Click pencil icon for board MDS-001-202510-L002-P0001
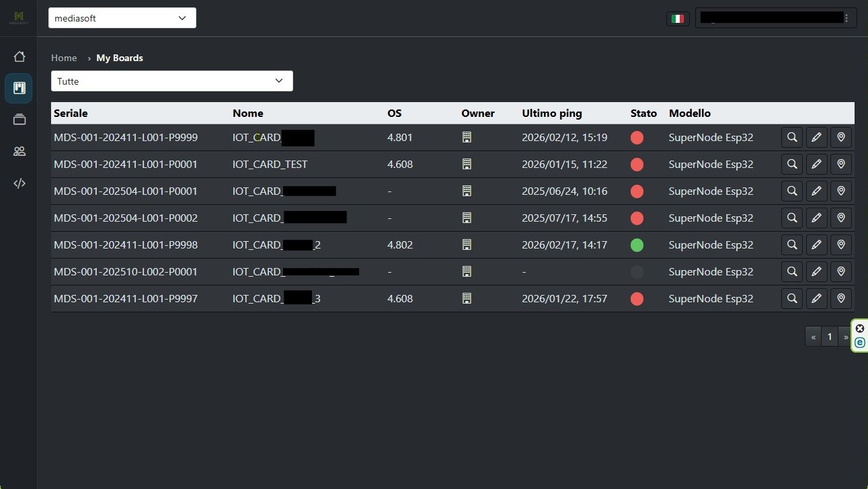 816,272
